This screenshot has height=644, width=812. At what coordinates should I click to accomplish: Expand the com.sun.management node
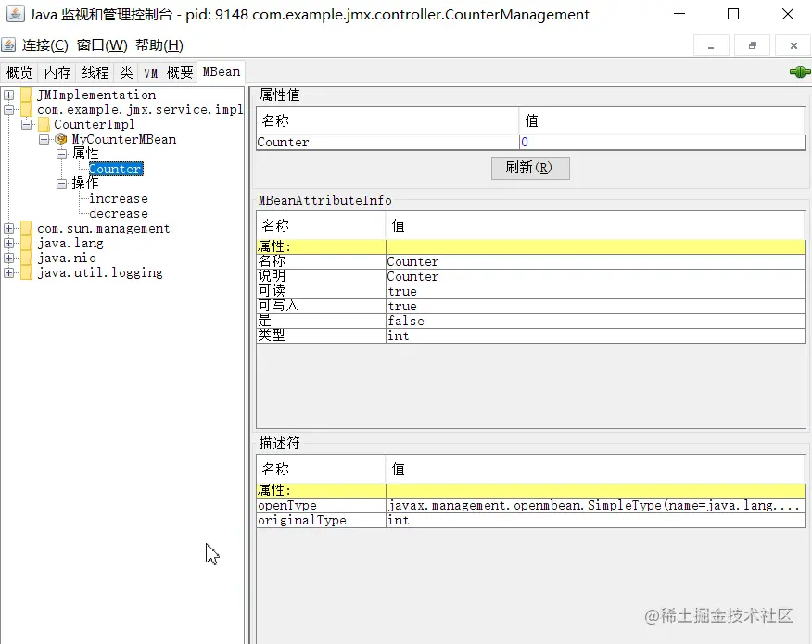(8, 228)
